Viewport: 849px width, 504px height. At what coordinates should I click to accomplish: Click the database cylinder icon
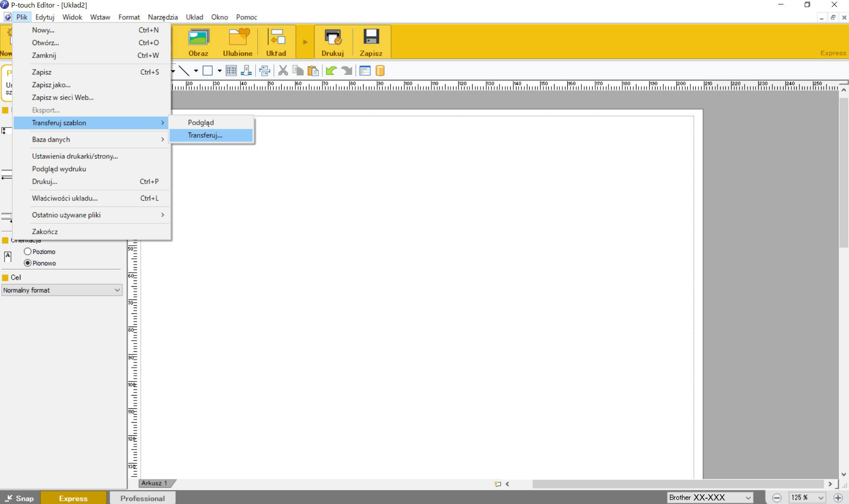(x=380, y=71)
